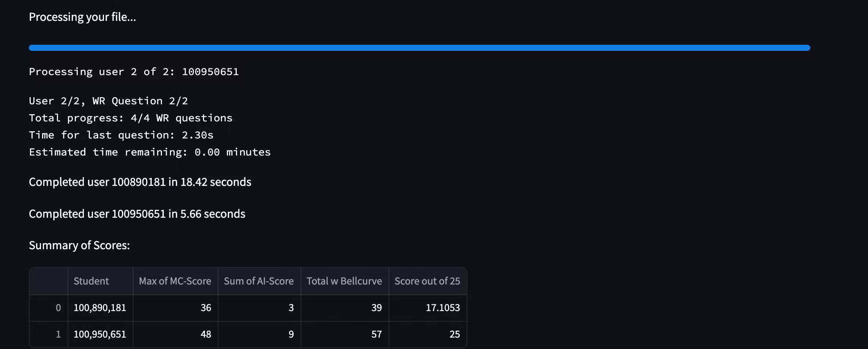This screenshot has height=349, width=868.
Task: Select student cell 100,890,181
Action: point(100,308)
